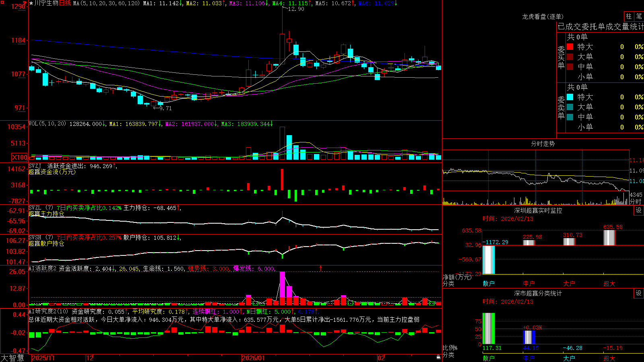This screenshot has width=644, height=362.
Task: Click the 委卖单 section label
Action: 561,107
